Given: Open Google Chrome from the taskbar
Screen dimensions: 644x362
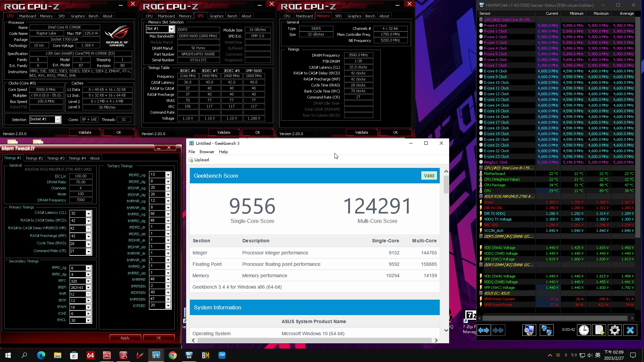Looking at the screenshot, I should [172, 355].
